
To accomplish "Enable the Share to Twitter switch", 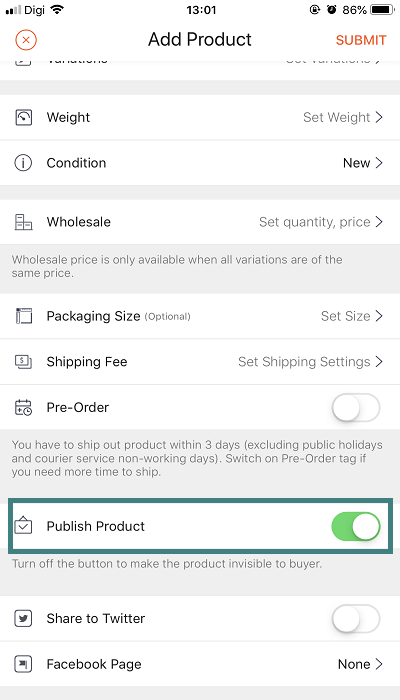I will pos(356,618).
